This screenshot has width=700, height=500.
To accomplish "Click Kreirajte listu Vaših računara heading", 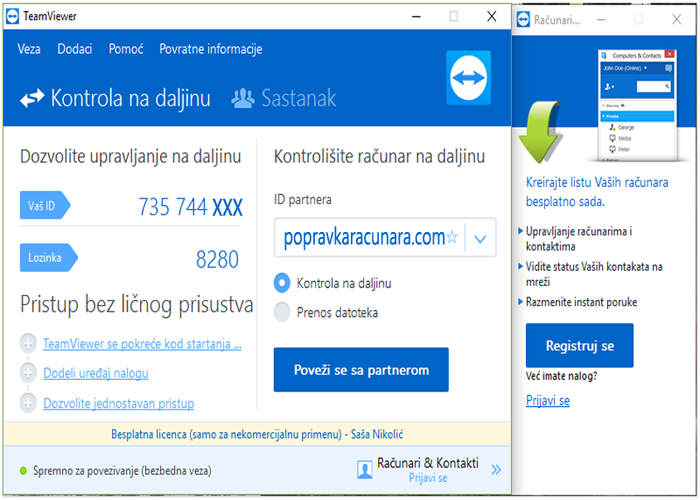I will [x=597, y=192].
